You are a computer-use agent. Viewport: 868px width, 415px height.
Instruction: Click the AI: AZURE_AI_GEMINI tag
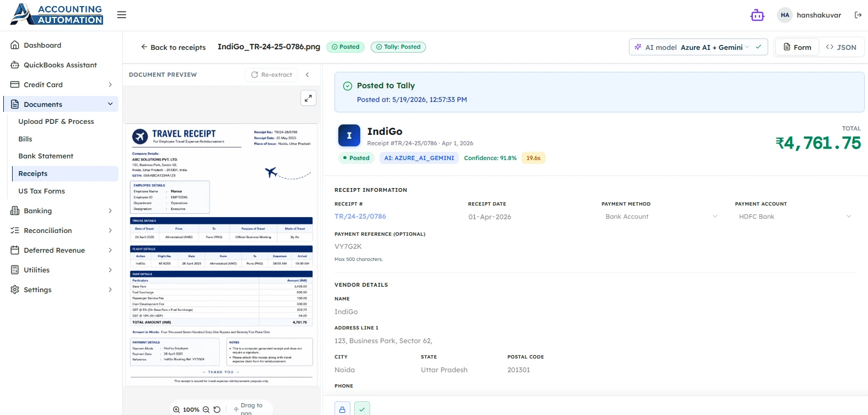click(419, 158)
